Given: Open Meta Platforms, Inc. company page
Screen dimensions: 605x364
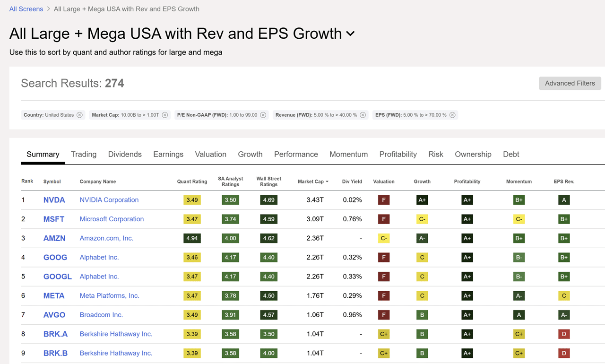Looking at the screenshot, I should [110, 295].
